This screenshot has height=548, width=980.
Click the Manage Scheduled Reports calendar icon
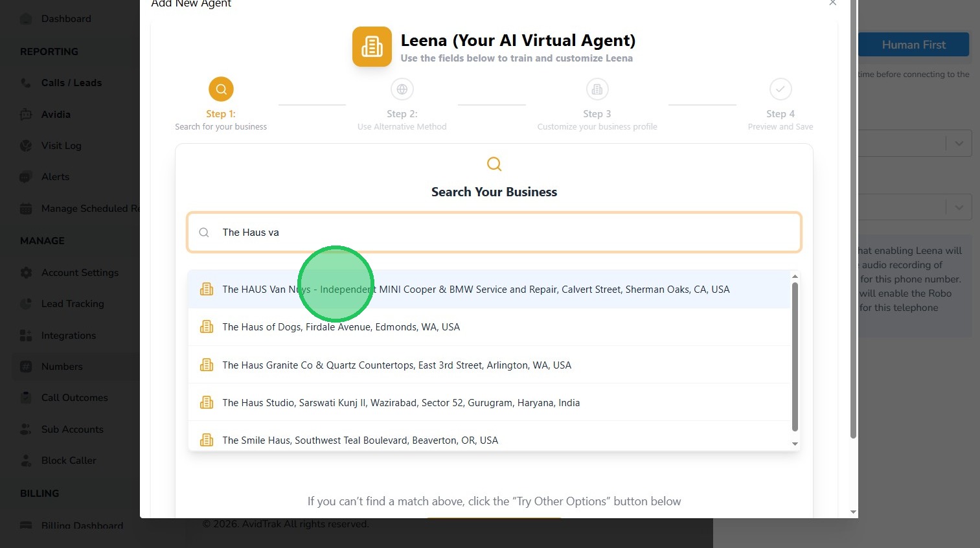[x=26, y=209]
